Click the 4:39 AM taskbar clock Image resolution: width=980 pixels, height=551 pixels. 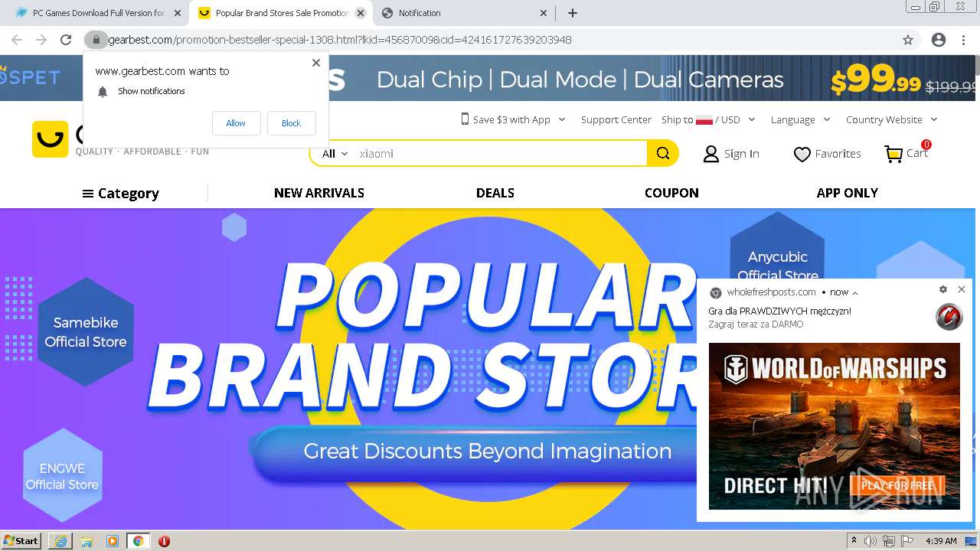click(941, 541)
